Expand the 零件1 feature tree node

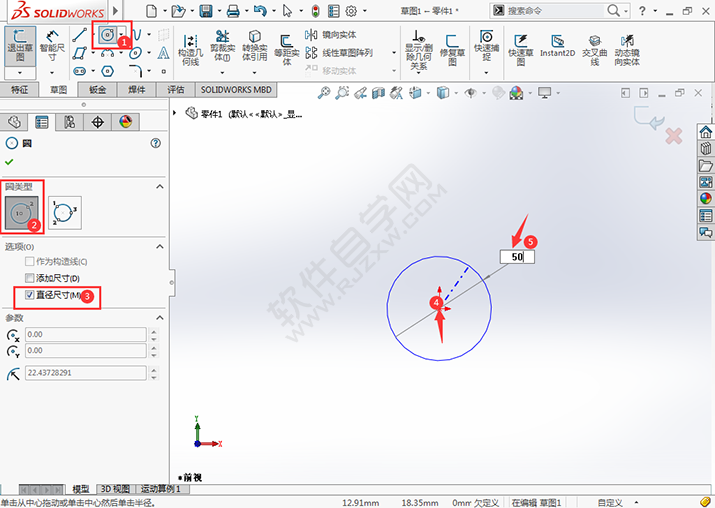point(177,113)
